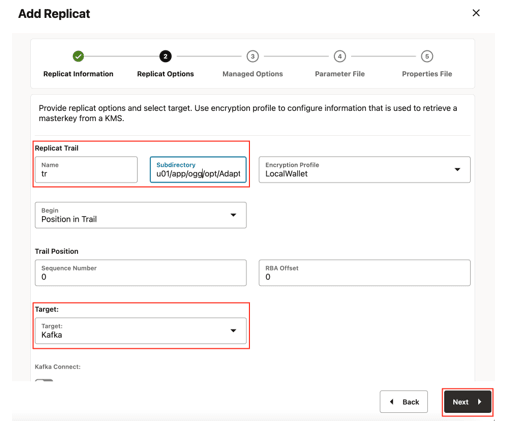507x430 pixels.
Task: Focus the Replicat Trail Name field
Action: click(x=86, y=170)
